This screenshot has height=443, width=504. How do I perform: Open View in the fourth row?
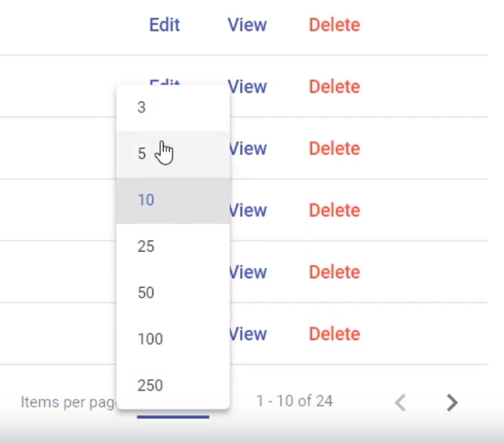248,211
